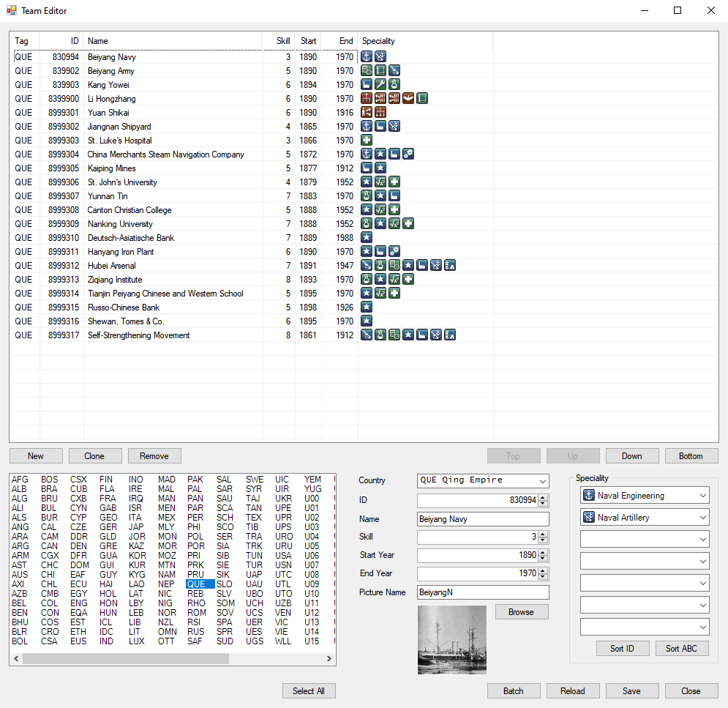The width and height of the screenshot is (728, 708).
Task: Click Select All below the country list
Action: coord(309,691)
